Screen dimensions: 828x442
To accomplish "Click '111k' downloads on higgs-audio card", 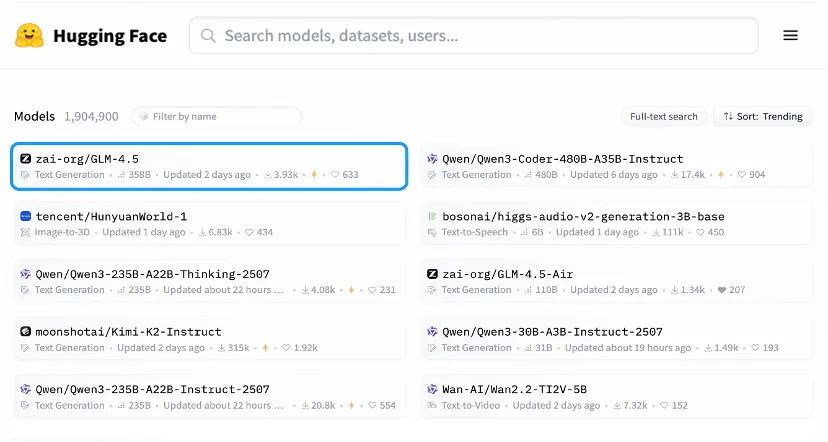I will (x=673, y=232).
